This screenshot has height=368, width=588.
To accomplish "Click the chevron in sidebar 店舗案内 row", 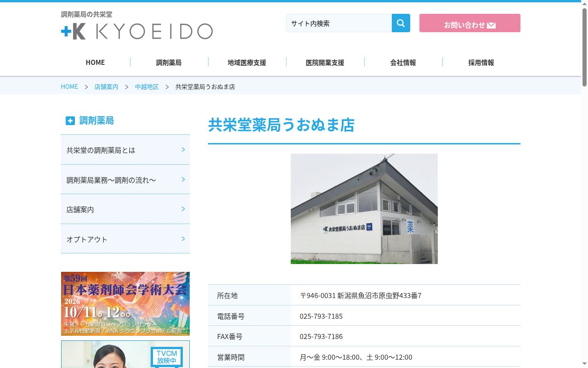I will click(x=183, y=209).
